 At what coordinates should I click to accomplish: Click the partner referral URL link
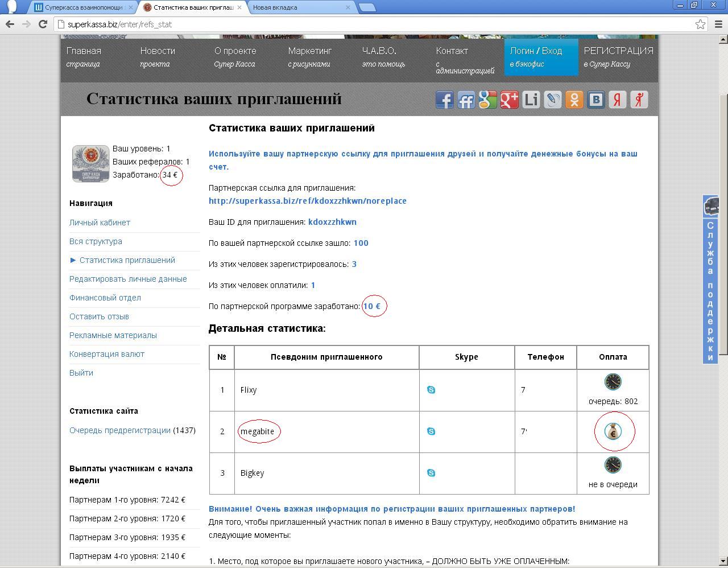(308, 201)
